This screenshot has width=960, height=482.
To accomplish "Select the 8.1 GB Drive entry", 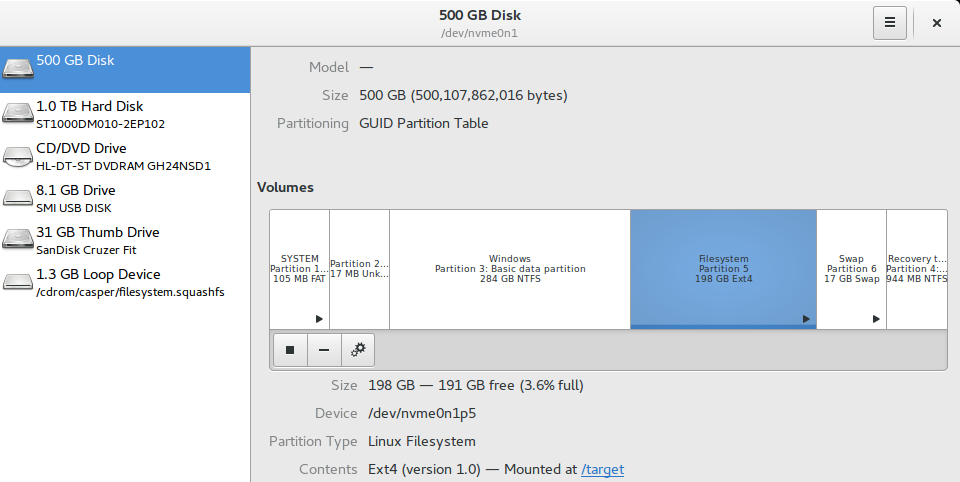I will [x=125, y=198].
